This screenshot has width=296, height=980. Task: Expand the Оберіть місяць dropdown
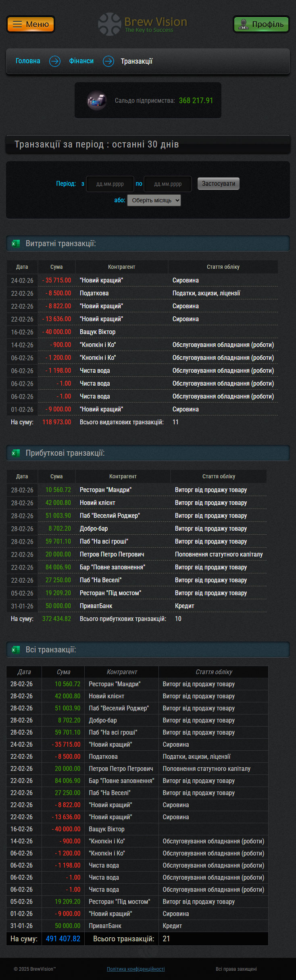click(x=154, y=200)
